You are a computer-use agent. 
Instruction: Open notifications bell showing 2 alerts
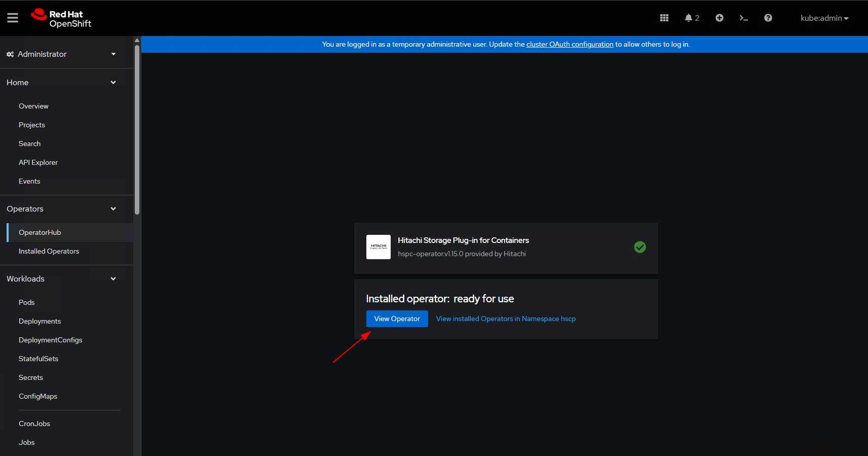point(692,18)
